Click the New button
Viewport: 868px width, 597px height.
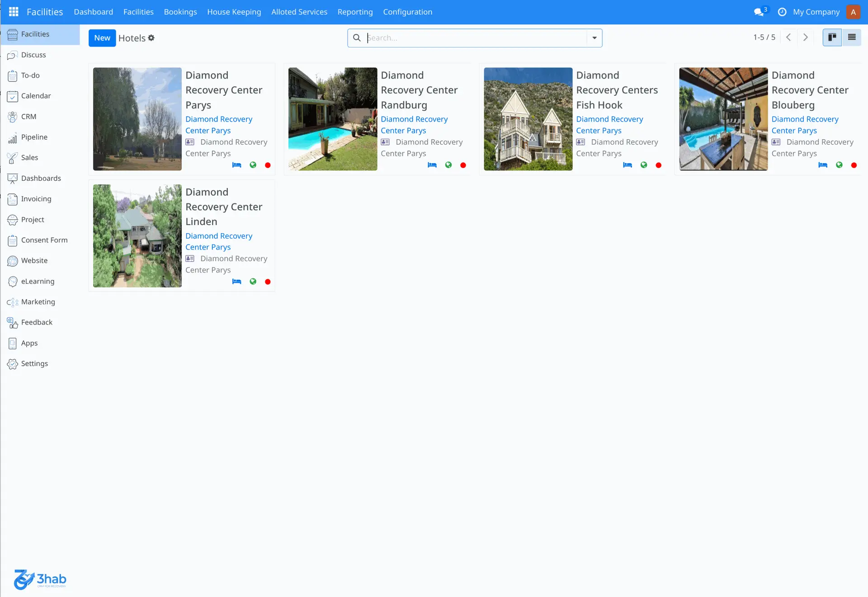(102, 38)
